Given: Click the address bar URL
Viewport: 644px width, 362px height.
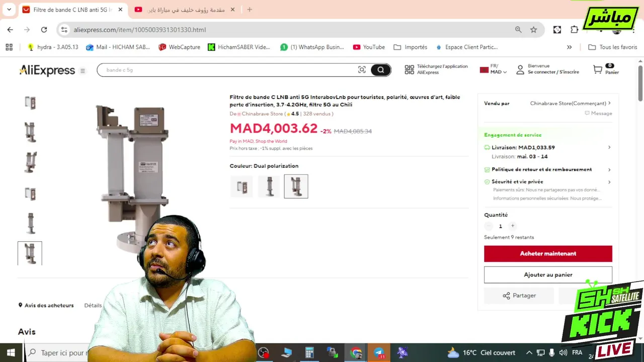Looking at the screenshot, I should pyautogui.click(x=140, y=30).
